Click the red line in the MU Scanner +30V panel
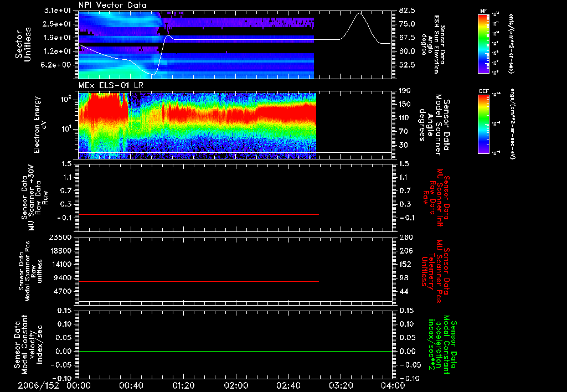The height and width of the screenshot is (392, 567). (199, 214)
